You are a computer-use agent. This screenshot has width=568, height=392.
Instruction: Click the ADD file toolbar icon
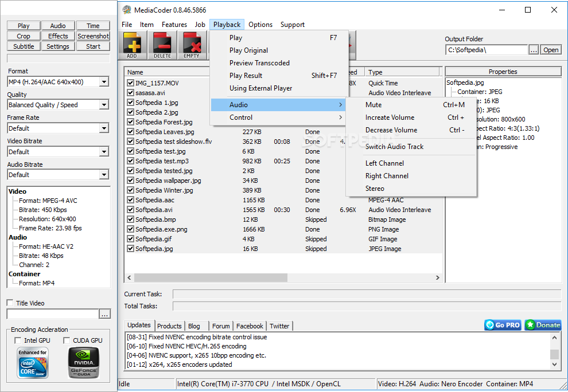(133, 45)
